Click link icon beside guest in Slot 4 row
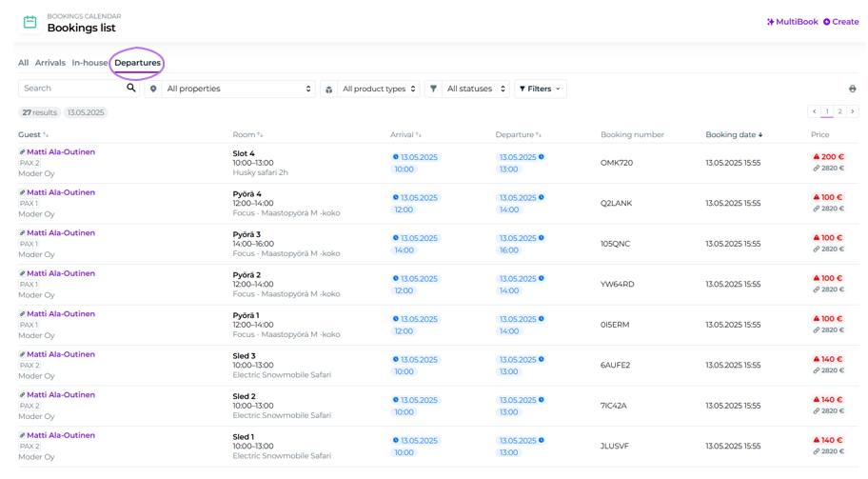This screenshot has width=868, height=479. click(22, 151)
